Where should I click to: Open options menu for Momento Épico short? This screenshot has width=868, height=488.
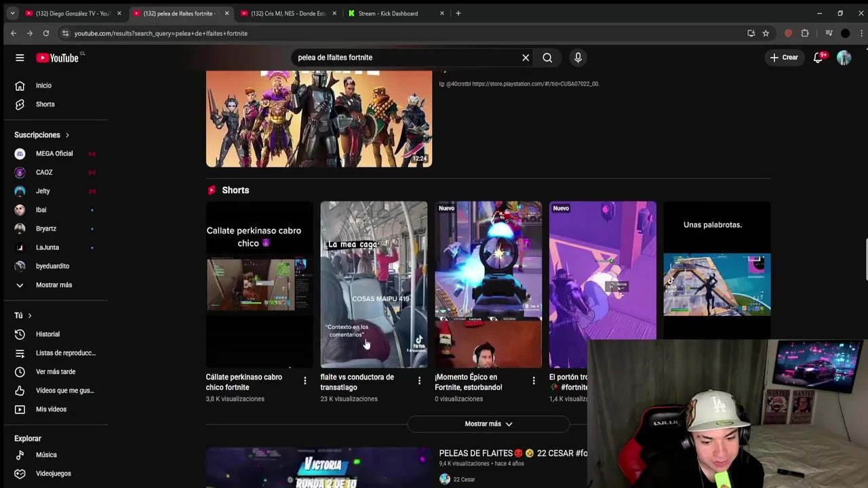click(534, 381)
